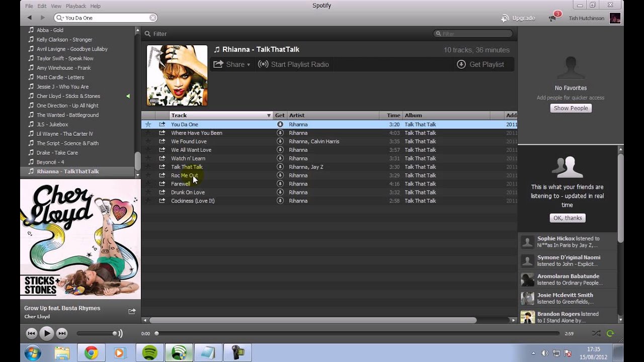Click the Get Playlist button
Image resolution: width=644 pixels, height=362 pixels.
click(x=480, y=64)
